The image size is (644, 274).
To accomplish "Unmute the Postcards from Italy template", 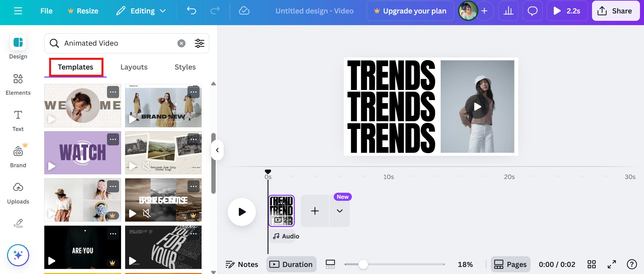I will (x=146, y=166).
